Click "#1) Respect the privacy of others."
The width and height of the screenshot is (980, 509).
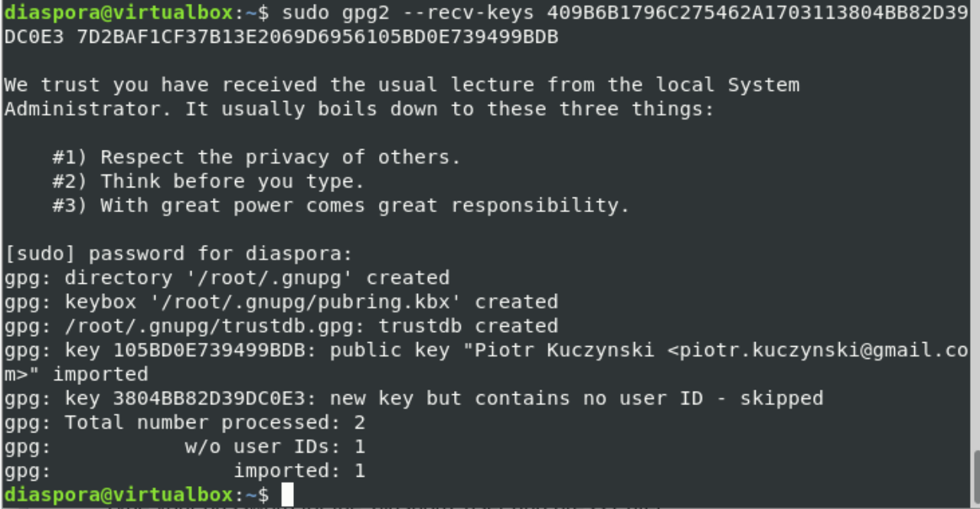tap(256, 157)
